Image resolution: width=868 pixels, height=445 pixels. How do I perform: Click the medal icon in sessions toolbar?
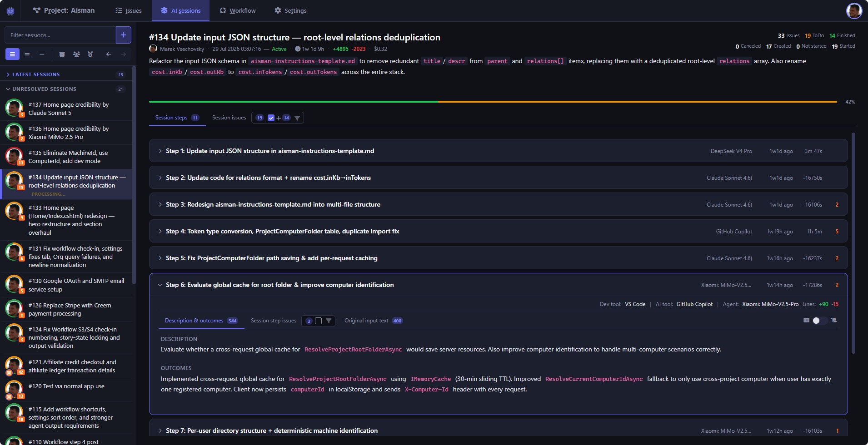click(90, 54)
